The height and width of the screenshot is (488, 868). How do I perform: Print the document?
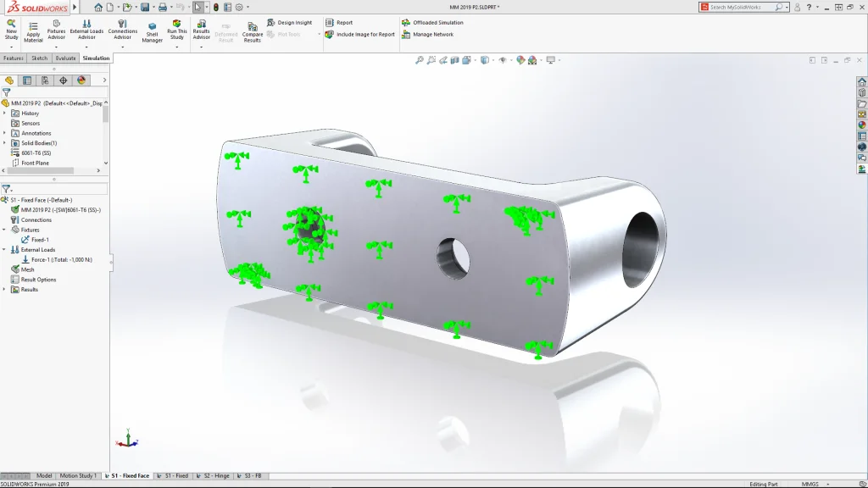click(162, 7)
